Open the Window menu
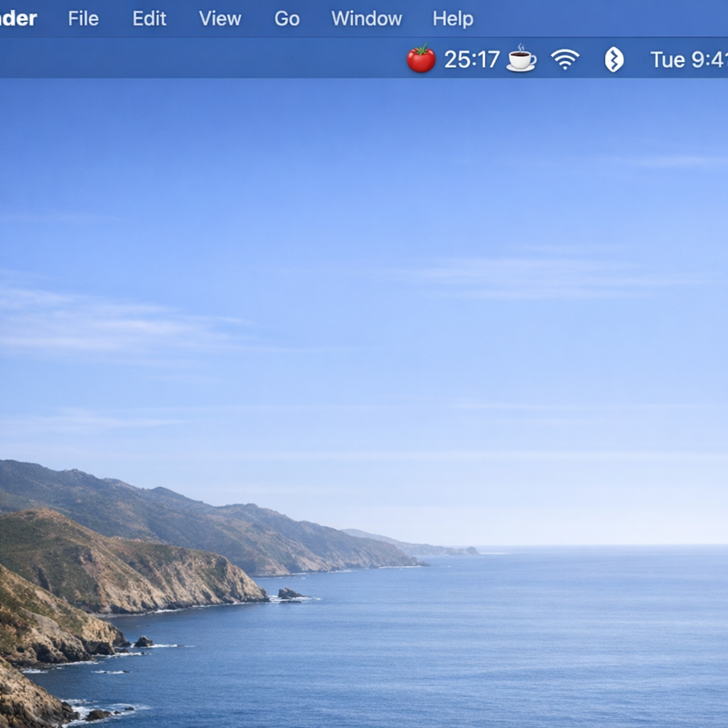The width and height of the screenshot is (728, 728). pyautogui.click(x=365, y=19)
